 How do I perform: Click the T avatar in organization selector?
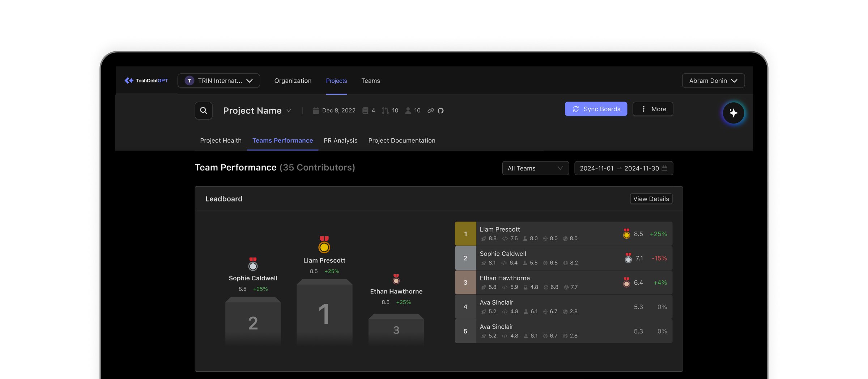[189, 81]
